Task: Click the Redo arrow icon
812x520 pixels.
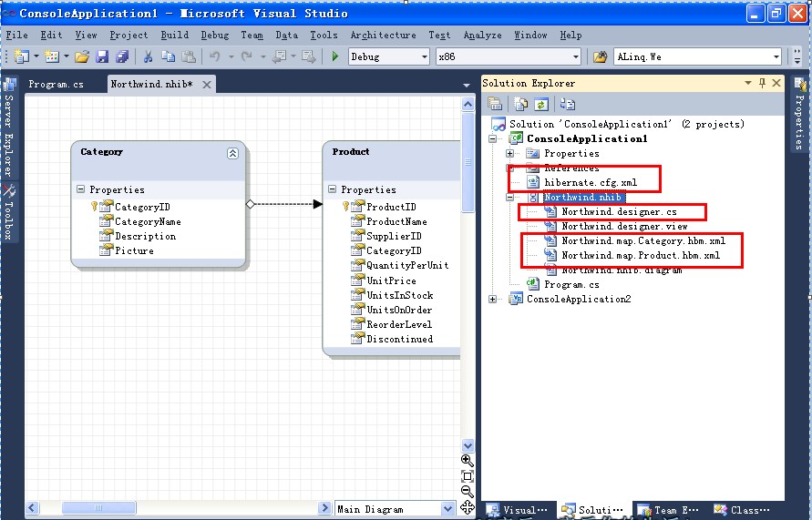Action: (x=246, y=56)
